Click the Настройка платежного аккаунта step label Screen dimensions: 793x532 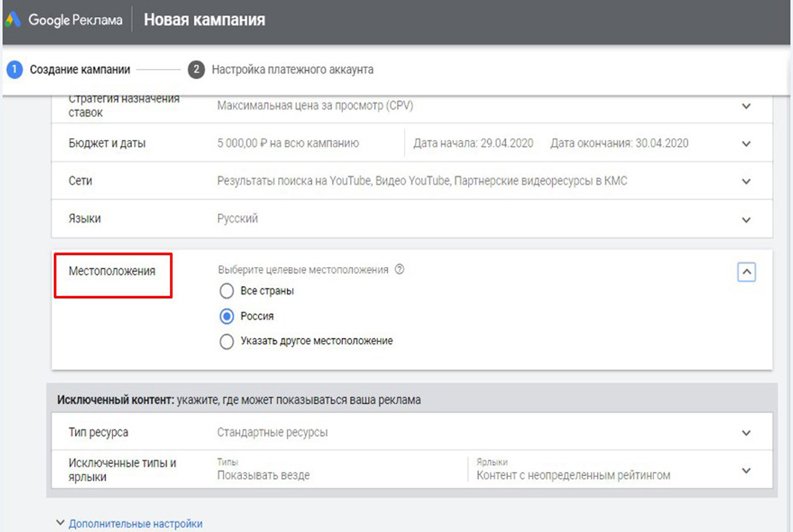(x=293, y=70)
